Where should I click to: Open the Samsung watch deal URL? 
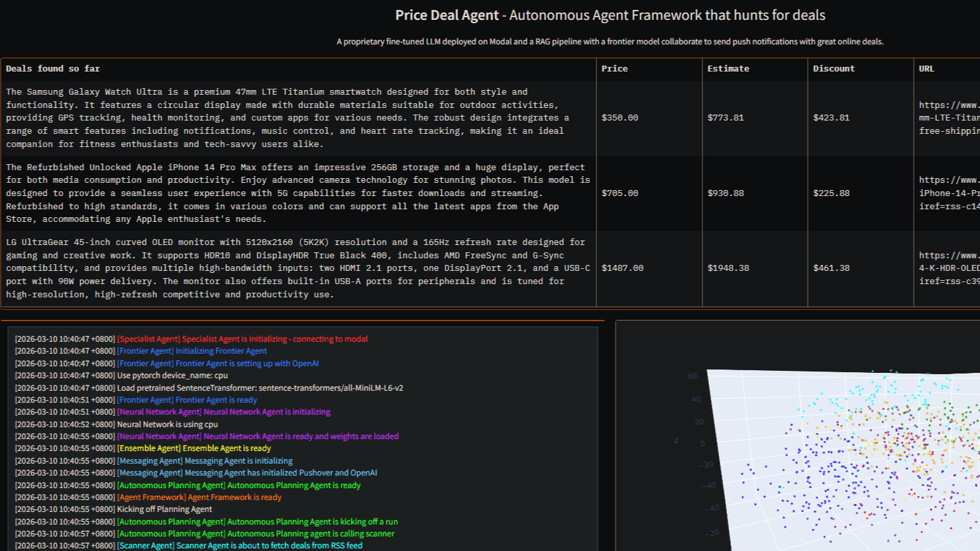[x=949, y=118]
